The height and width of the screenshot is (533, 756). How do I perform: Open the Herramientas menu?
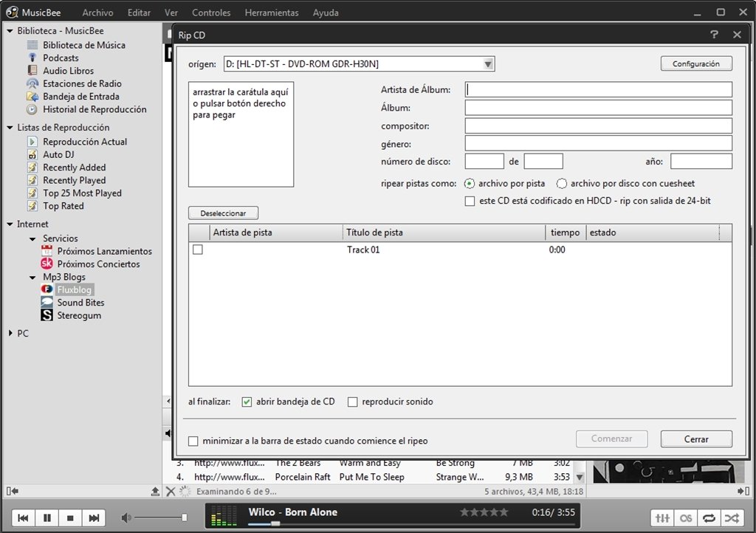click(272, 13)
